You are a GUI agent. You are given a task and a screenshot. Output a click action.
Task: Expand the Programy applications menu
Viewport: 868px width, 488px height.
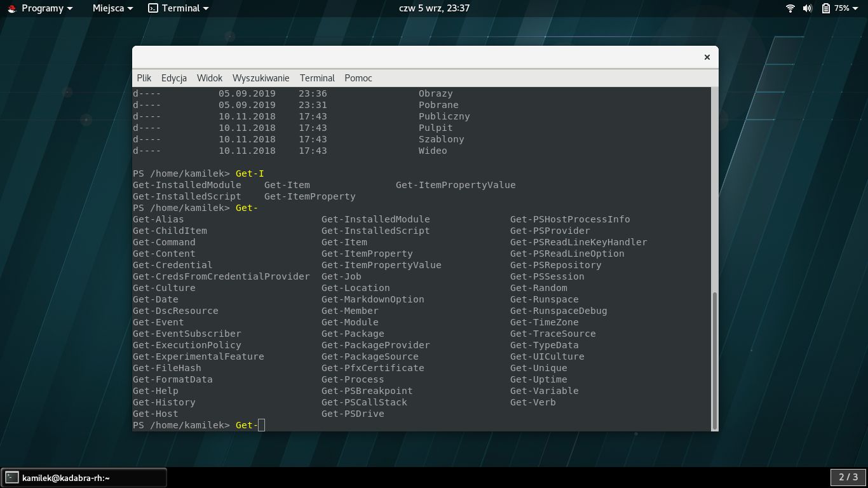46,8
